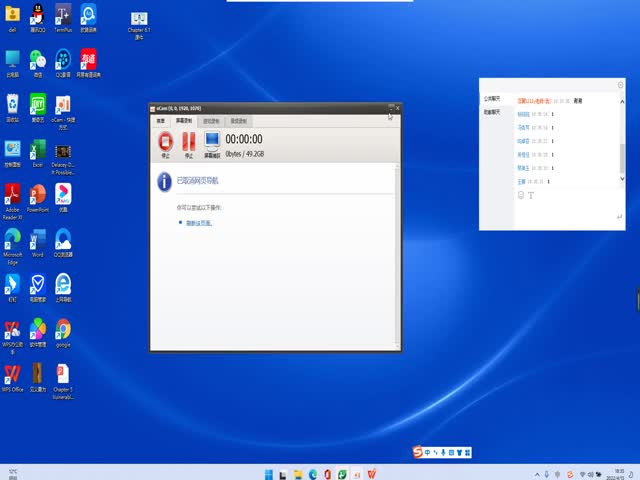Switch to the screen recording tab in oCam
Image resolution: width=640 pixels, height=480 pixels.
coord(184,120)
